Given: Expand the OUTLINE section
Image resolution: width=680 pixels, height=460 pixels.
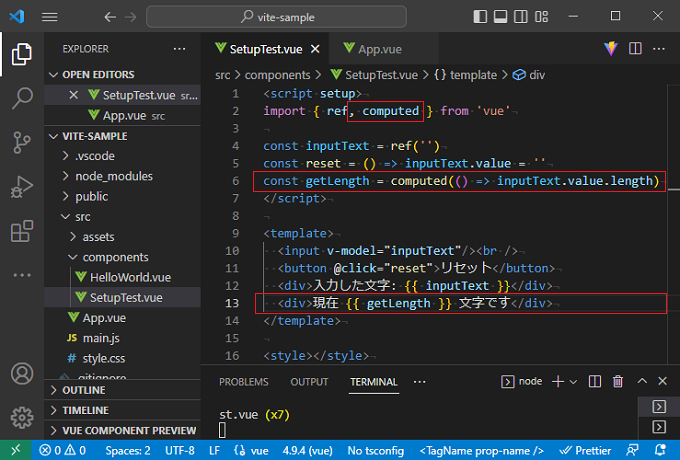Looking at the screenshot, I should click(x=122, y=390).
